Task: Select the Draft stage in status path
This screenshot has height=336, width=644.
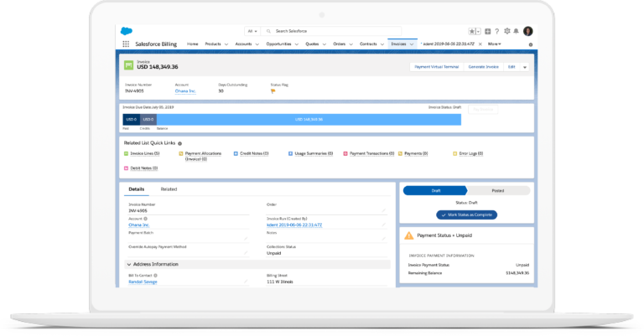Action: [435, 191]
